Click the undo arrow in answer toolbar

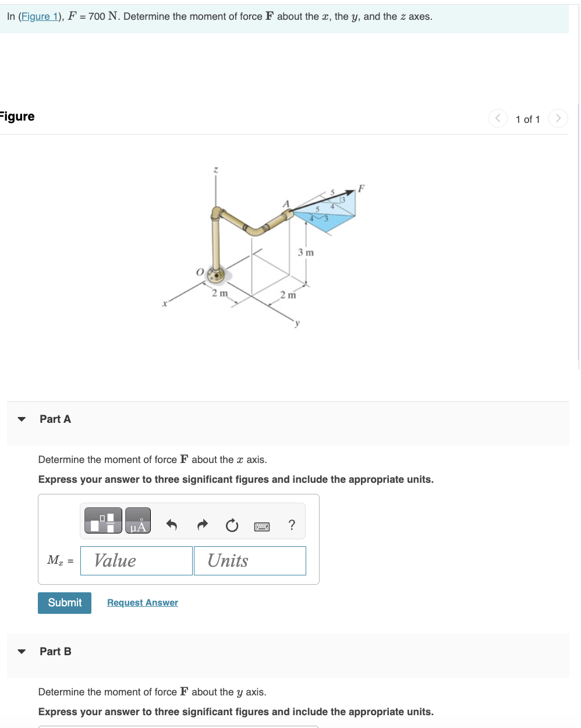172,525
